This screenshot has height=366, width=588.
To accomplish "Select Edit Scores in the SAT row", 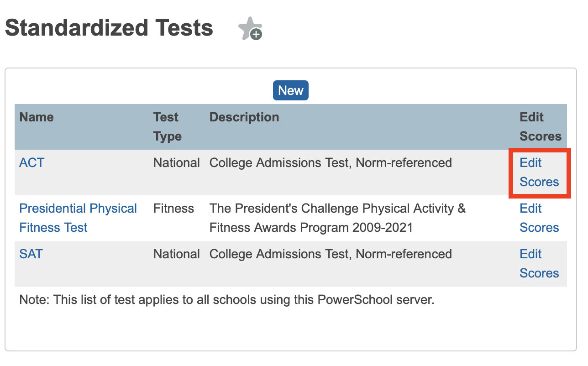I will click(x=539, y=264).
